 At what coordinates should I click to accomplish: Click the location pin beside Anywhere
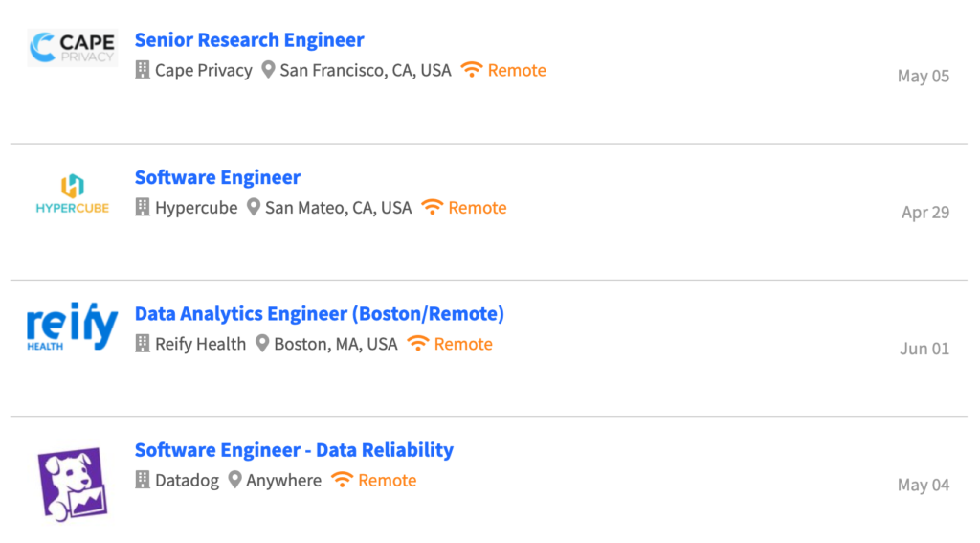coord(234,480)
